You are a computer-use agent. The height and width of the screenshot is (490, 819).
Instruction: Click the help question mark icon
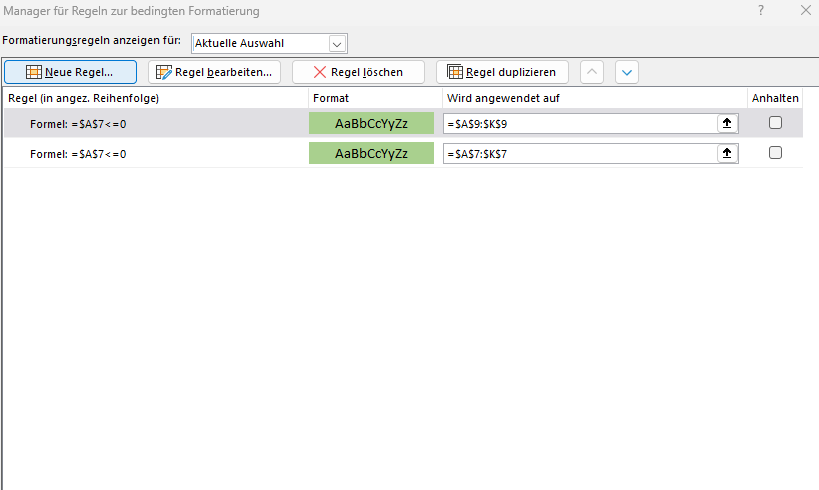[x=761, y=10]
